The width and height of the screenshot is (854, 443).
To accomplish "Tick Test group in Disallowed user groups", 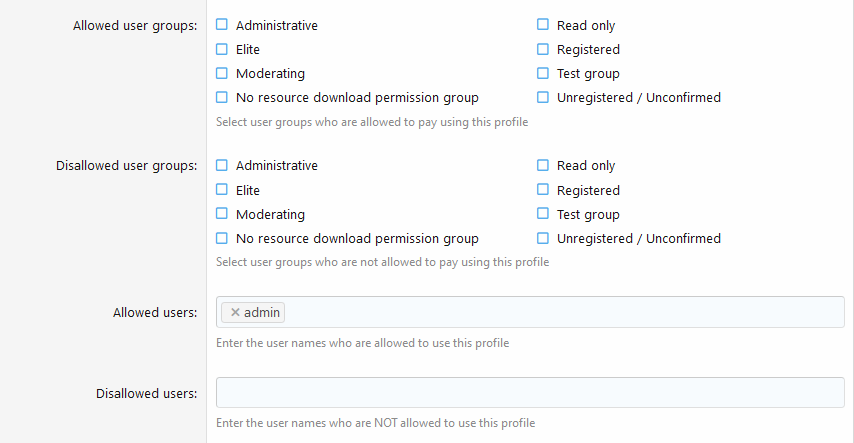I will tap(543, 214).
